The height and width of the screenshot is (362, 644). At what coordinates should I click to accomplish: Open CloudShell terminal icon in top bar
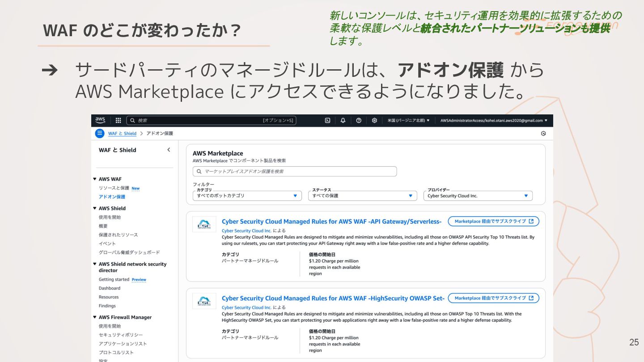click(327, 120)
